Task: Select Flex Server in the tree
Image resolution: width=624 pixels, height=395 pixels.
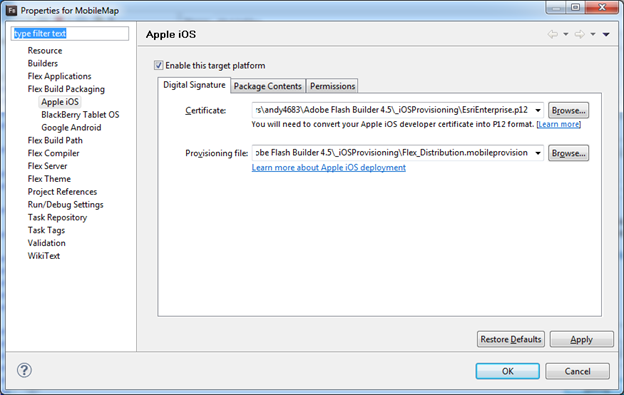Action: 47,166
